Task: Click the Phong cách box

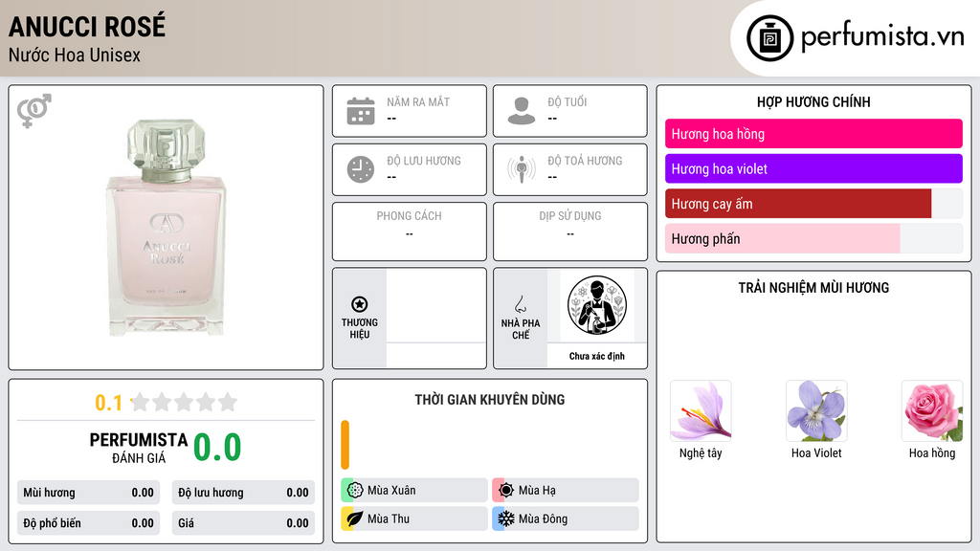Action: tap(410, 231)
